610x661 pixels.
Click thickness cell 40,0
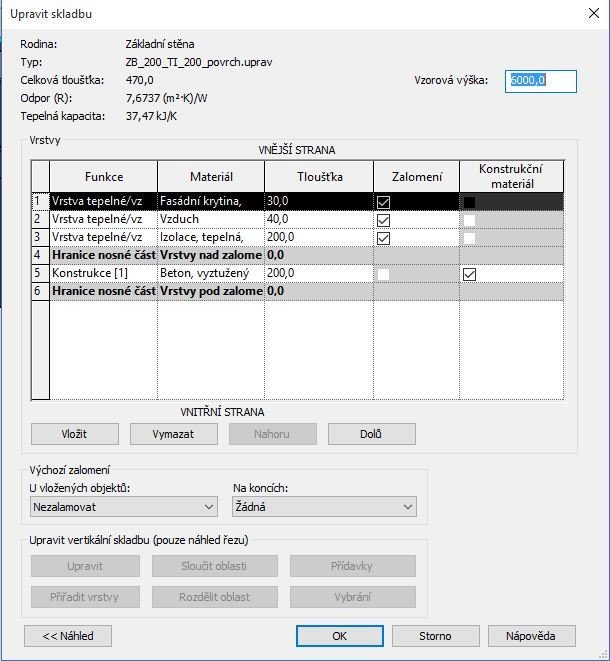coord(319,219)
